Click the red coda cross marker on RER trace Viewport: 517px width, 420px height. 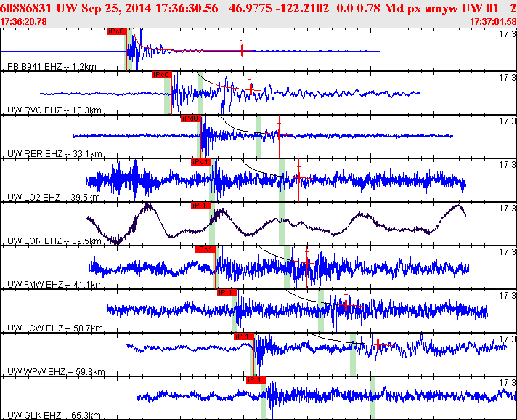280,134
